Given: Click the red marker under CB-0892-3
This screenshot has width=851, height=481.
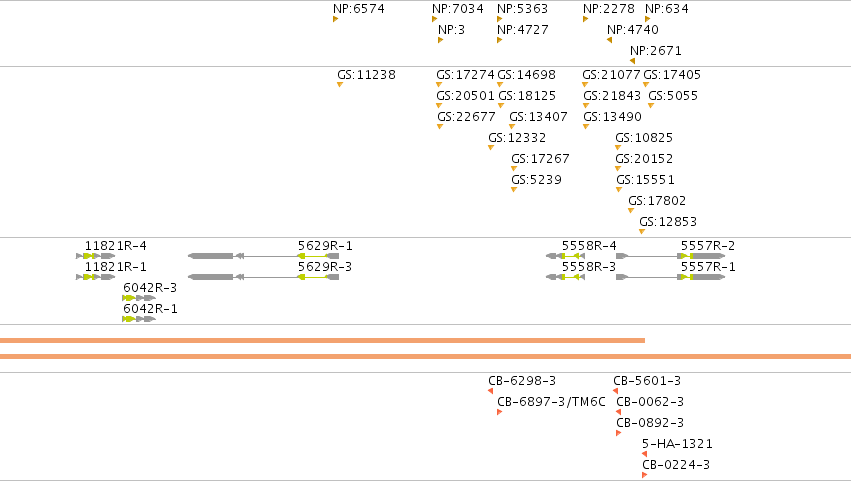Looking at the screenshot, I should (619, 433).
